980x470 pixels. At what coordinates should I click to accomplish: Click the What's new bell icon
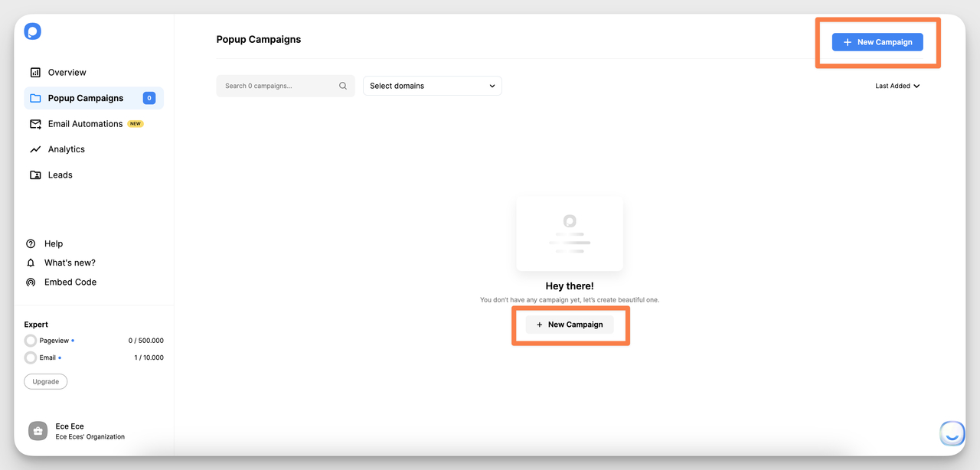31,263
